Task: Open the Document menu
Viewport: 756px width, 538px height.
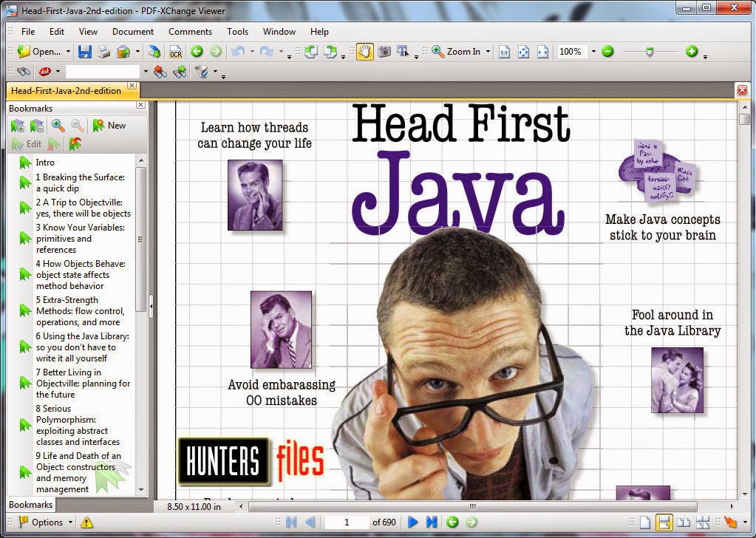Action: (x=132, y=31)
